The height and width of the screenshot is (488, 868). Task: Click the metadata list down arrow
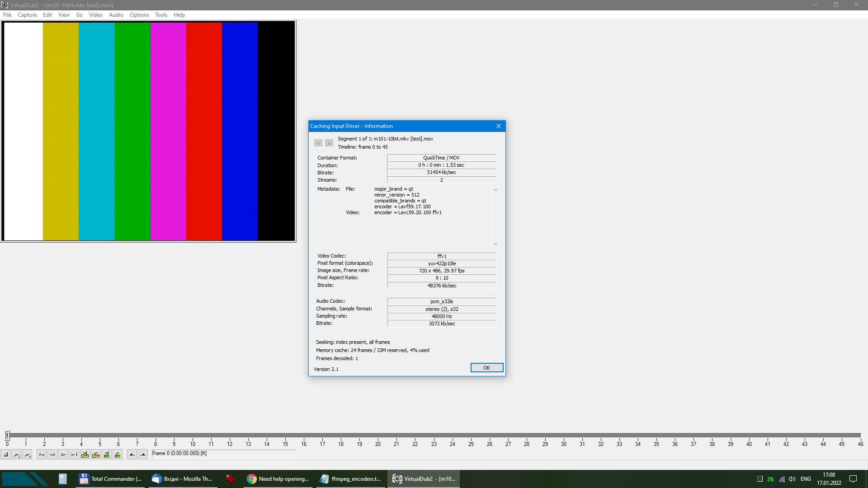click(x=495, y=244)
